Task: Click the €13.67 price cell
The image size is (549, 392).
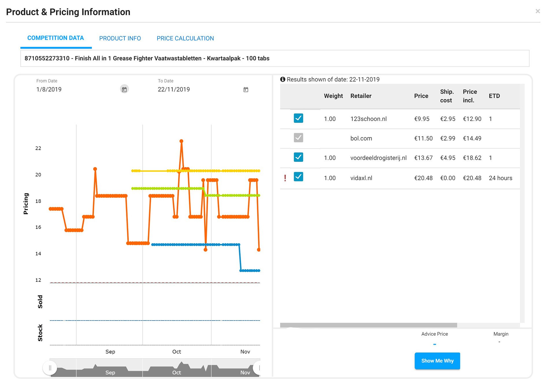Action: [423, 158]
